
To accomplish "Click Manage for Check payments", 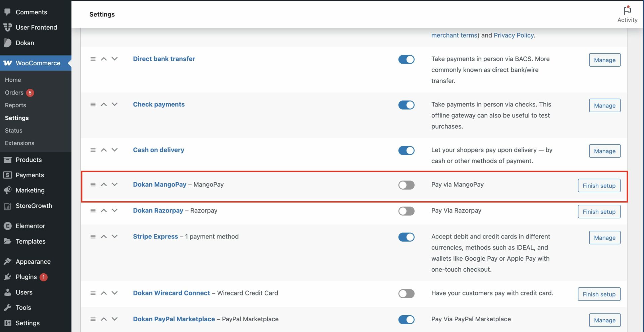I will pyautogui.click(x=604, y=106).
